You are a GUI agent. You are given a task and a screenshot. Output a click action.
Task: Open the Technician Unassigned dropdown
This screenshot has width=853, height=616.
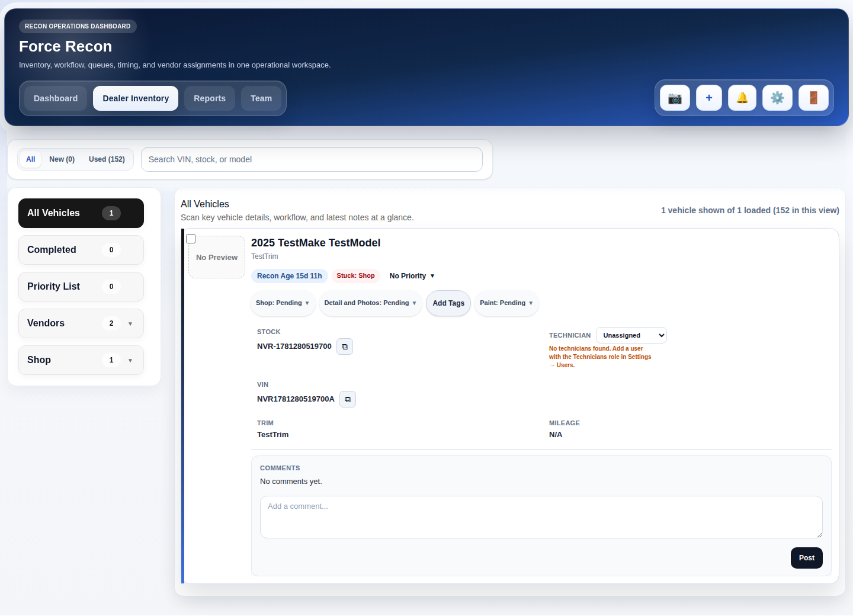tap(631, 335)
